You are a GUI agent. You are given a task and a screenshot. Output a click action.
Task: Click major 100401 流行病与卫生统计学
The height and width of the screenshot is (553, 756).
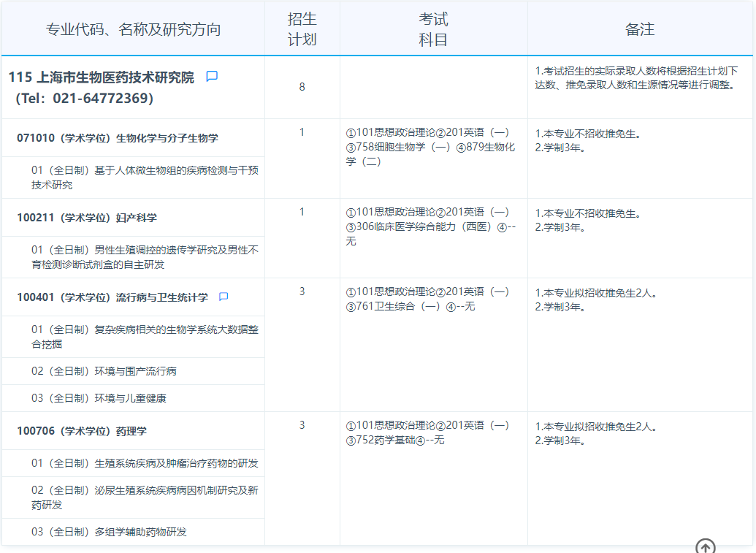112,297
